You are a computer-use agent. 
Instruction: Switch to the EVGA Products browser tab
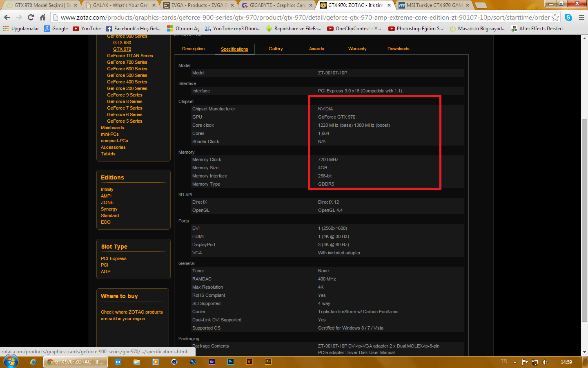pyautogui.click(x=199, y=5)
